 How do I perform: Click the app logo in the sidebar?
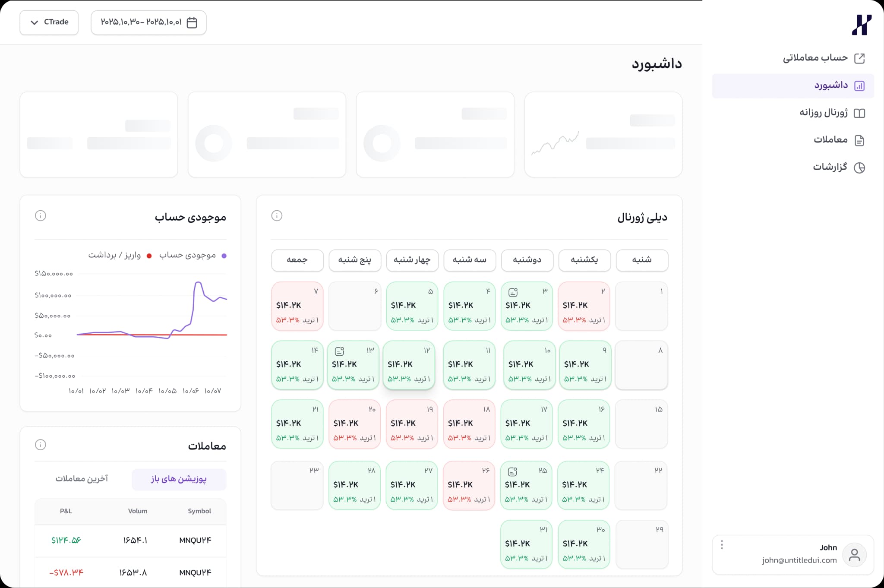pos(862,25)
